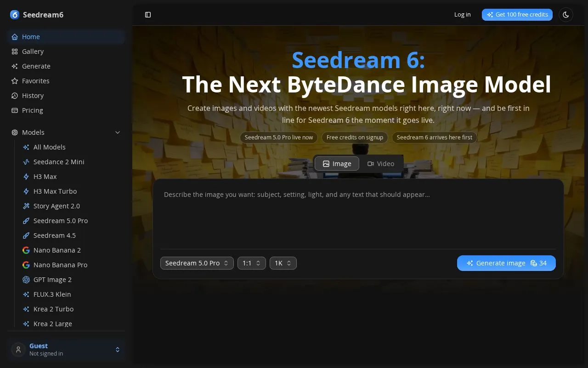Click the Models chip icon
This screenshot has width=588, height=368.
tap(15, 132)
